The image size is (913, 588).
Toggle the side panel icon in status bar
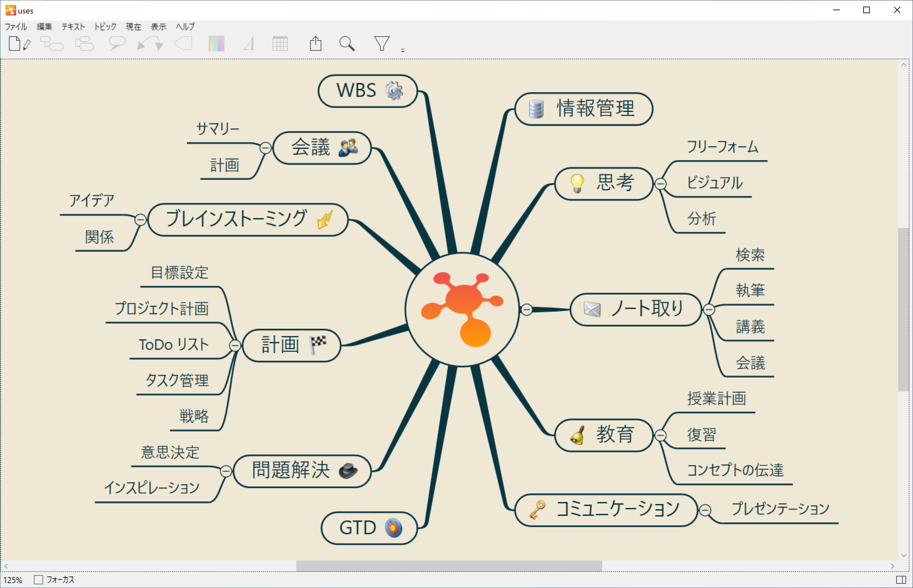[x=900, y=580]
